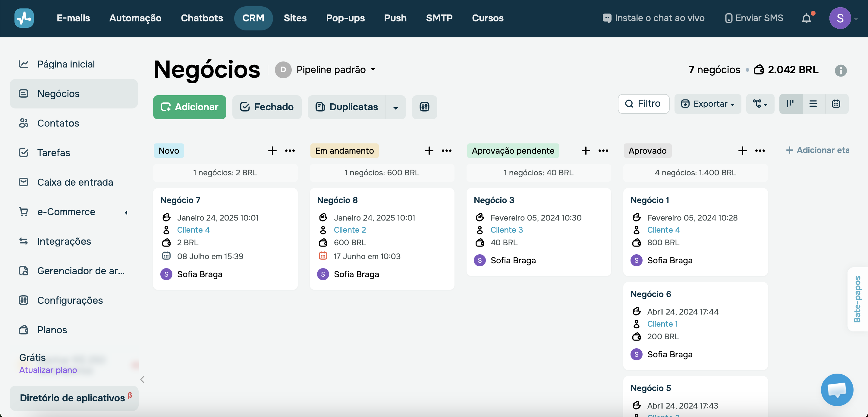This screenshot has height=417, width=868.
Task: Open Cliente 3 link in Negócio 3
Action: click(506, 230)
